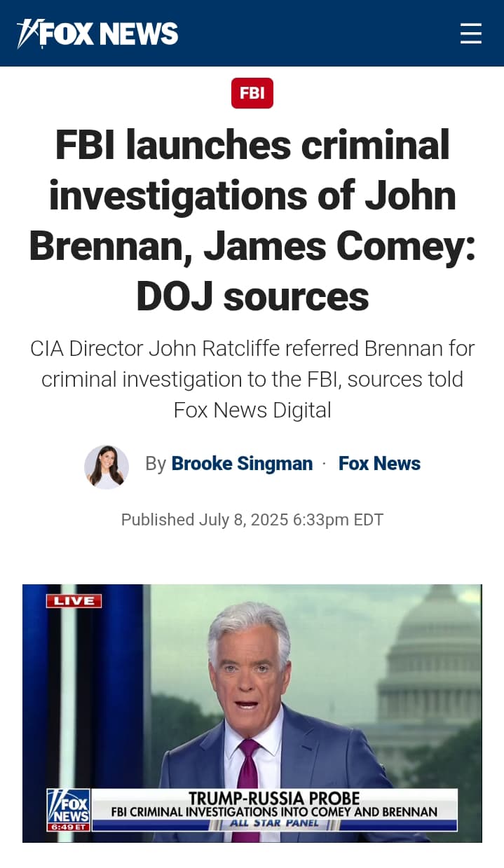This screenshot has height=868, width=504.
Task: Click the subheadline mentioning John Ratcliffe
Action: coord(252,378)
